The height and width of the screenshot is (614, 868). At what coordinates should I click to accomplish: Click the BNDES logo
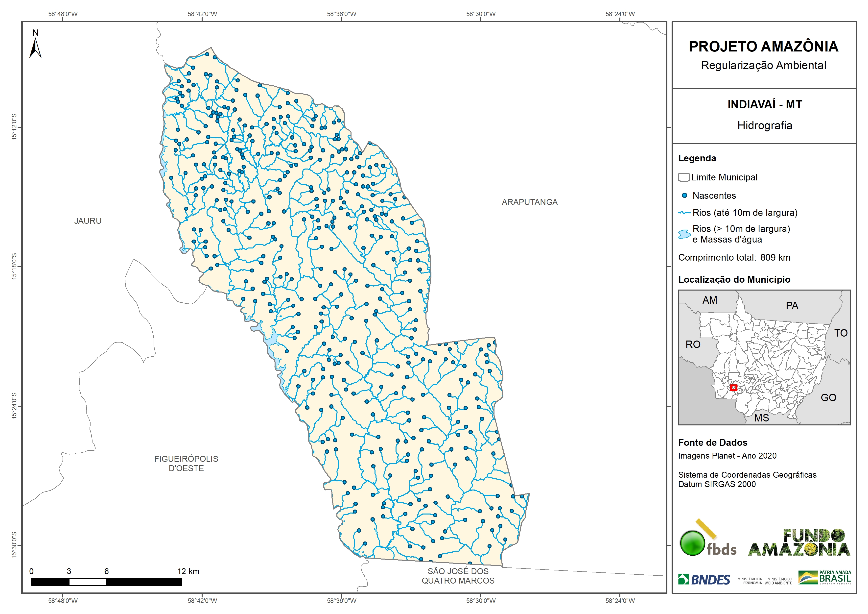[x=704, y=580]
